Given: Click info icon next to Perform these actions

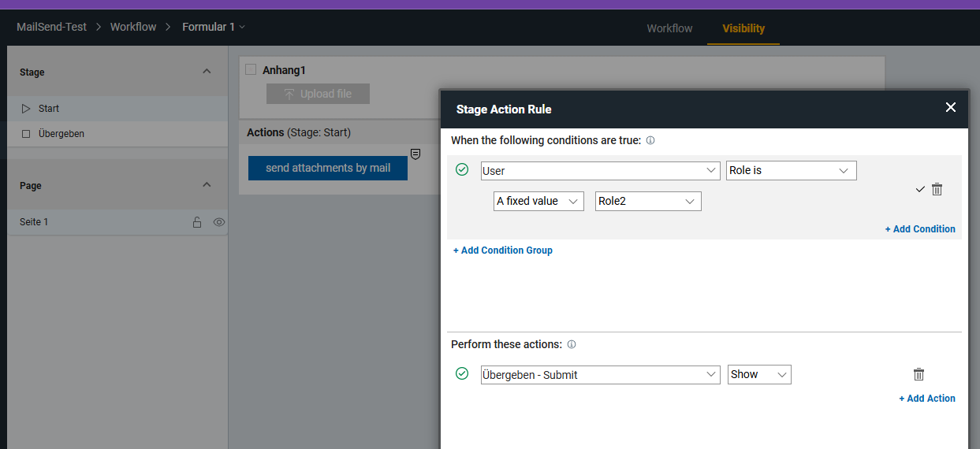Looking at the screenshot, I should (572, 344).
